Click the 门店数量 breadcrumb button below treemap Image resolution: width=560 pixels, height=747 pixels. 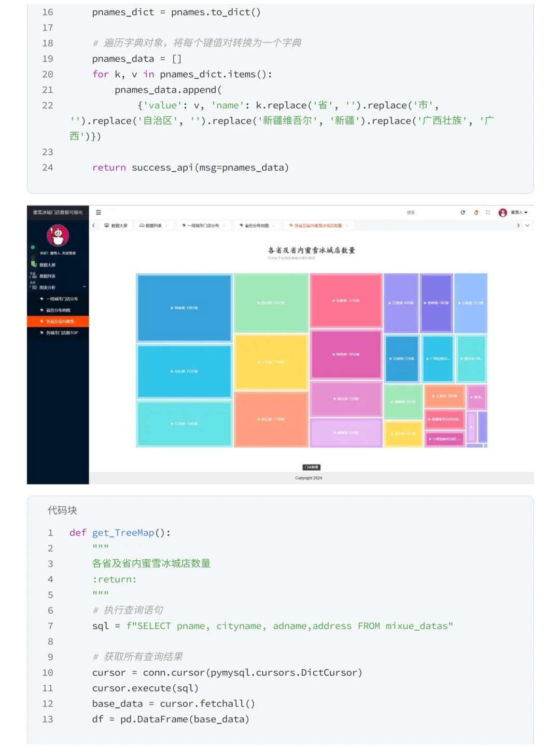[x=312, y=467]
